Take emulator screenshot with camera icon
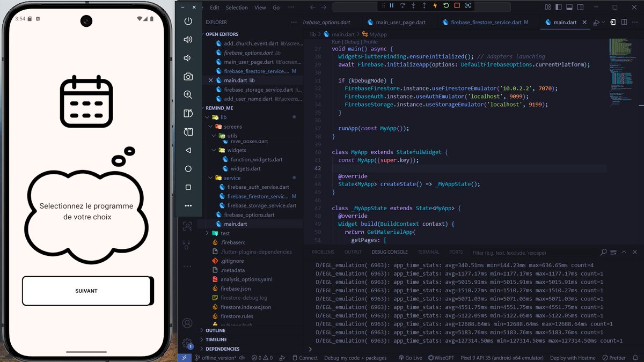This screenshot has width=644, height=362. pyautogui.click(x=188, y=77)
